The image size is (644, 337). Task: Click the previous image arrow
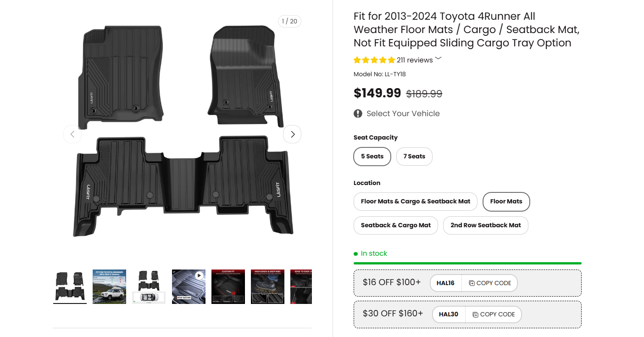(x=72, y=134)
